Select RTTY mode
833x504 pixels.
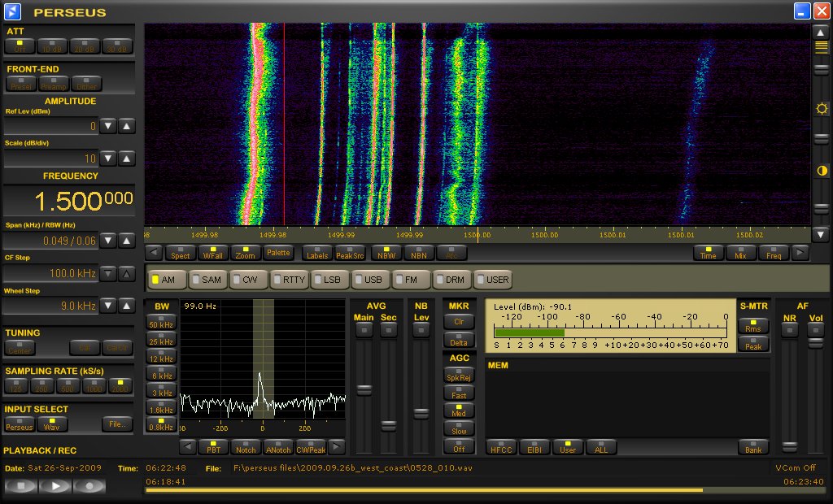click(x=289, y=280)
